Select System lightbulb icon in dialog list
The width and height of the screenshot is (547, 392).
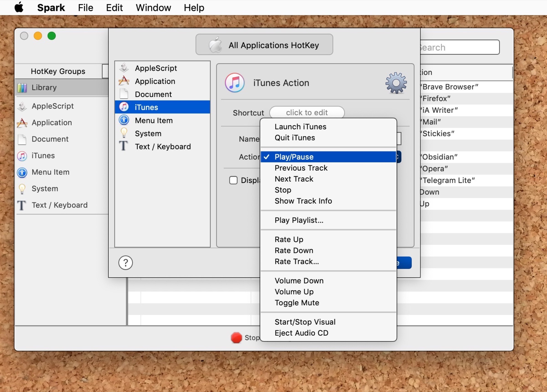[x=124, y=133]
